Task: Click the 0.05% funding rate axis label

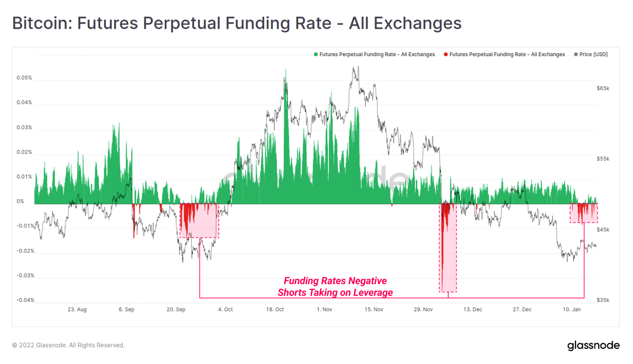Action: (24, 78)
